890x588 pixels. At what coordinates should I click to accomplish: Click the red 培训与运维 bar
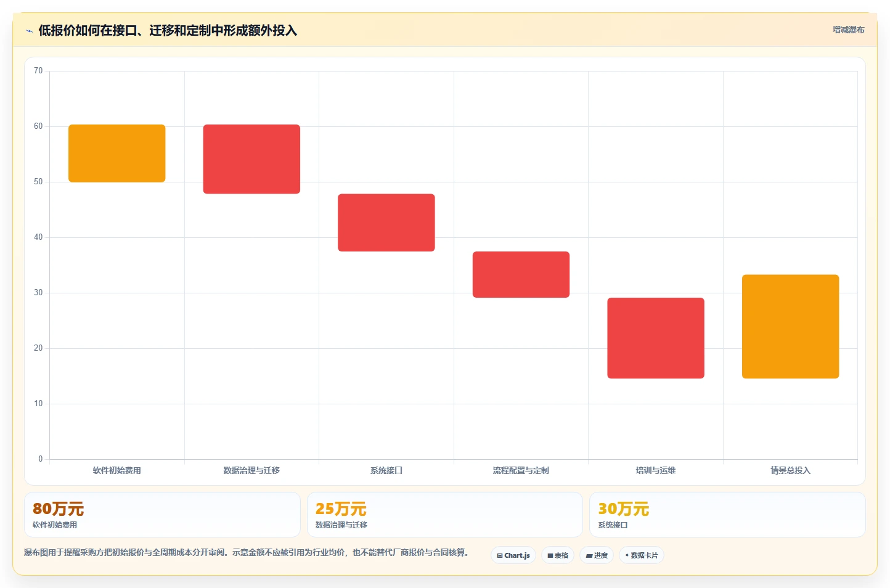pos(656,338)
